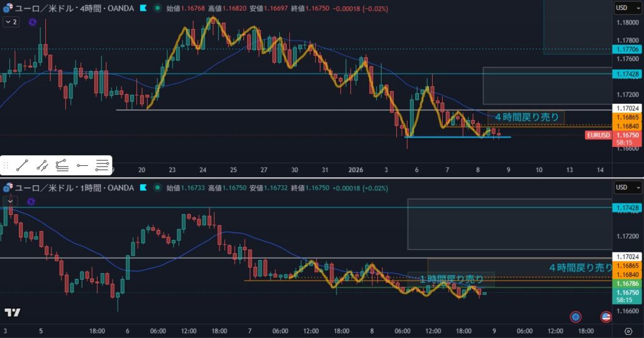Screen dimensions: 644x338
Task: Click the US economic event flag icon
Action: (x=606, y=317)
